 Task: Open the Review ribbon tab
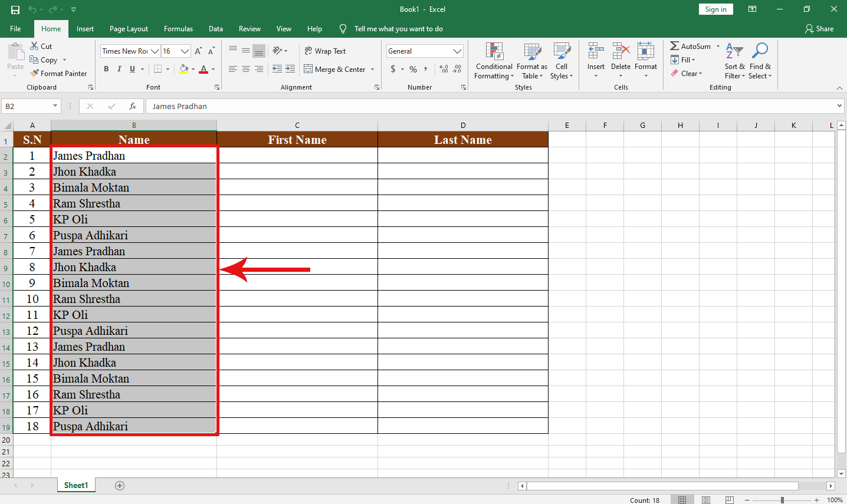[x=249, y=28]
